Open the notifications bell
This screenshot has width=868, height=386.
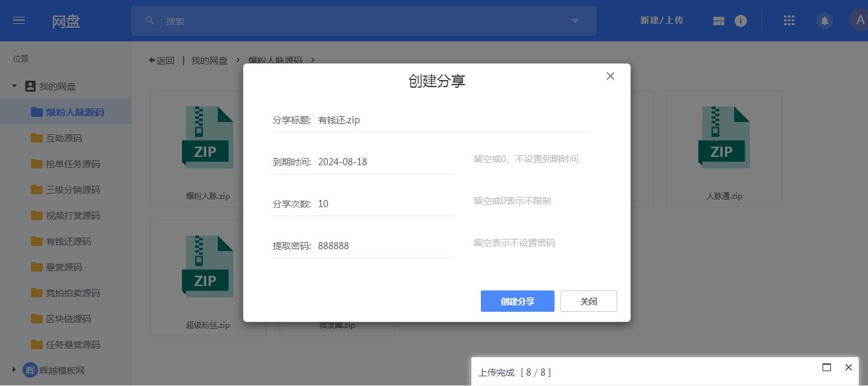click(824, 21)
